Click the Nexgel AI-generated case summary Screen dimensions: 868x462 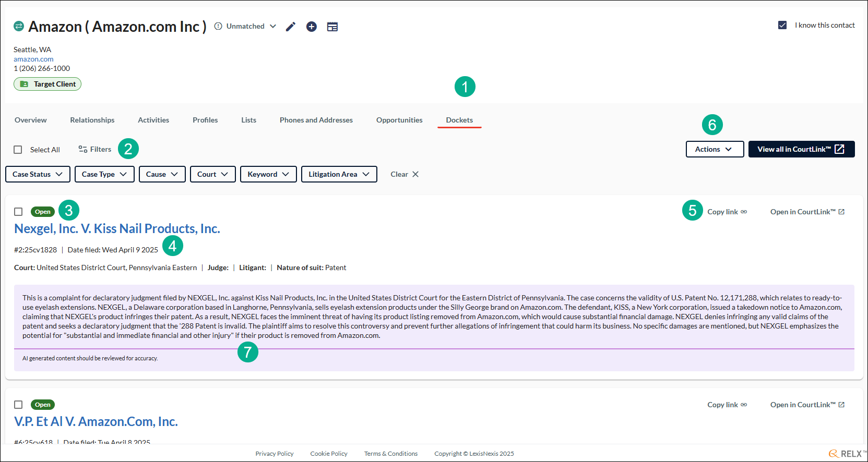pos(432,317)
